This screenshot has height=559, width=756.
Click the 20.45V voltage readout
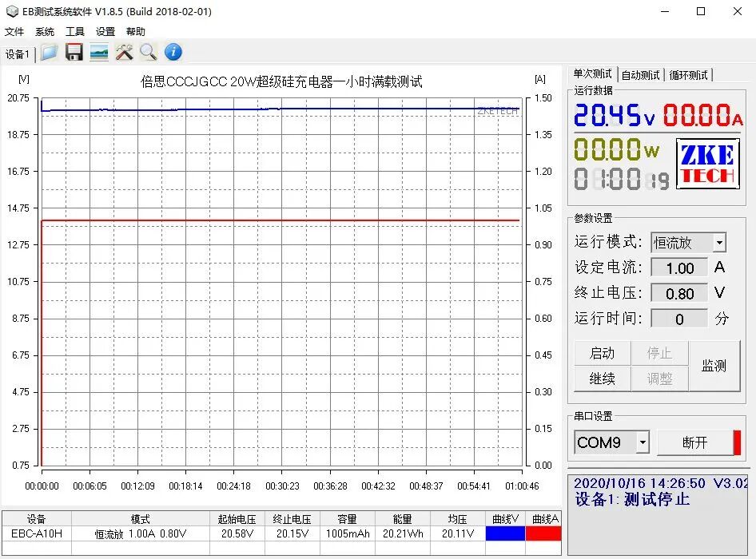[x=615, y=115]
